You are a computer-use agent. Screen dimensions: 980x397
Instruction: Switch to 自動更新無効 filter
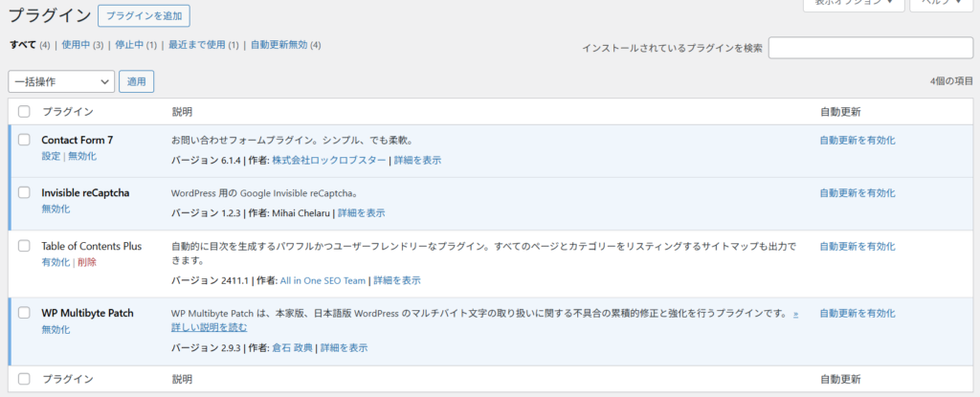(x=278, y=44)
